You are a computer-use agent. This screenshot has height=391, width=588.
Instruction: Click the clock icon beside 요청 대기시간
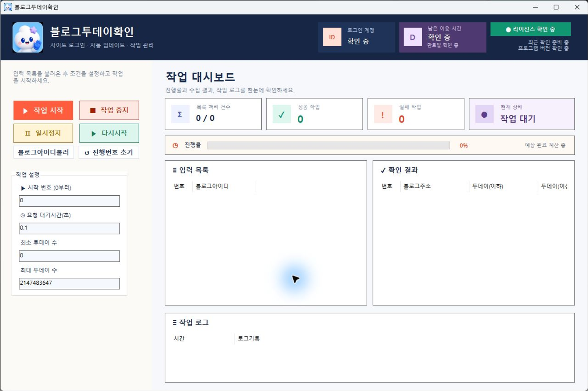tap(23, 215)
